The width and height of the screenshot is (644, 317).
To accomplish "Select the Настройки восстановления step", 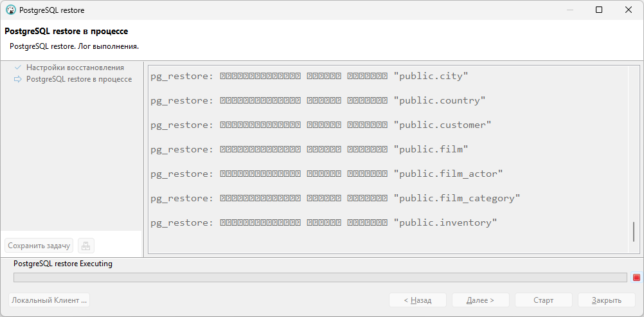I will pos(75,68).
